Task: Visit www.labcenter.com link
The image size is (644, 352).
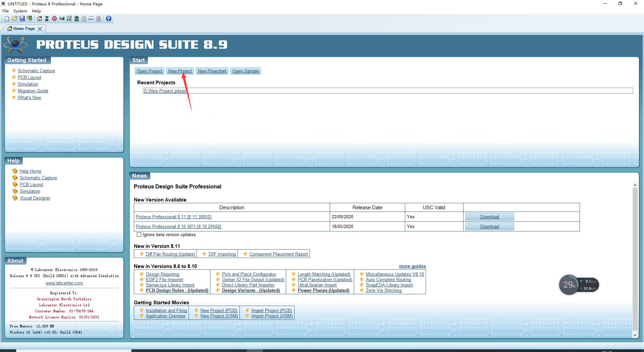Action: (x=64, y=283)
